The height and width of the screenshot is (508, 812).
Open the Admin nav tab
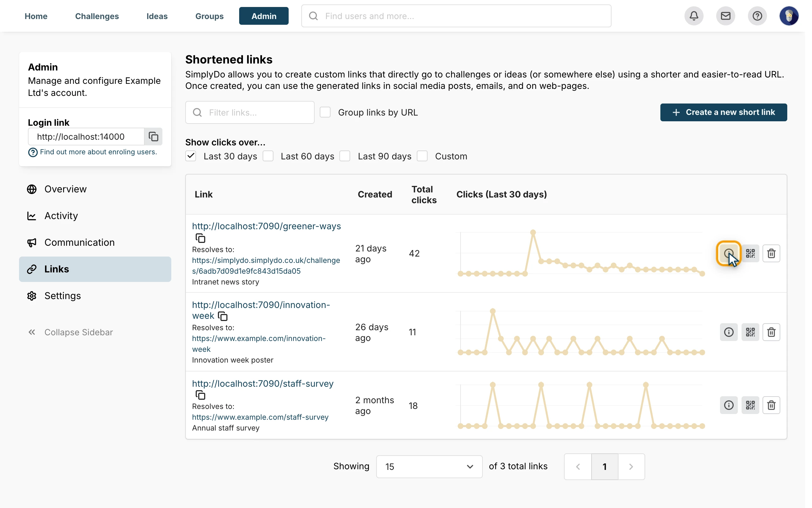pyautogui.click(x=264, y=16)
